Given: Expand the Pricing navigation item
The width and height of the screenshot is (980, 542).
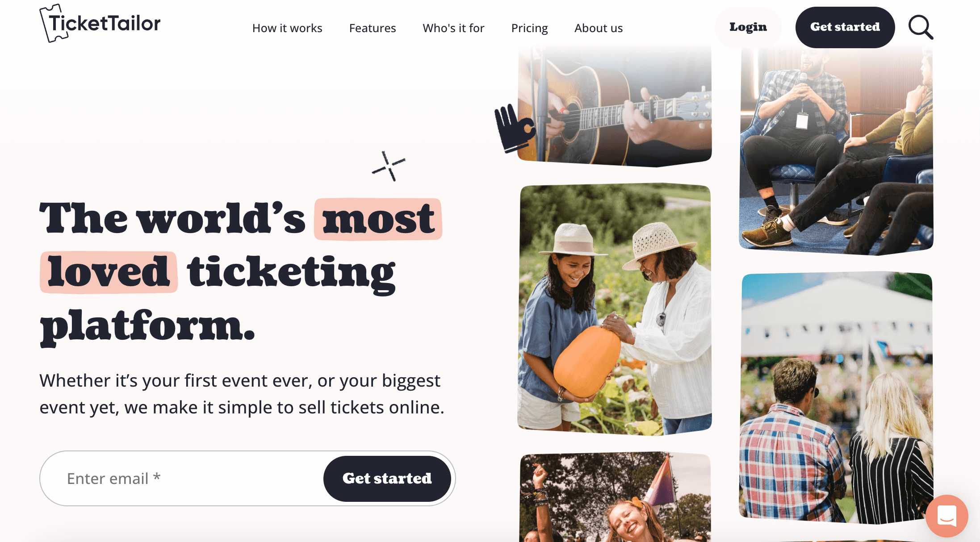Looking at the screenshot, I should [x=529, y=28].
